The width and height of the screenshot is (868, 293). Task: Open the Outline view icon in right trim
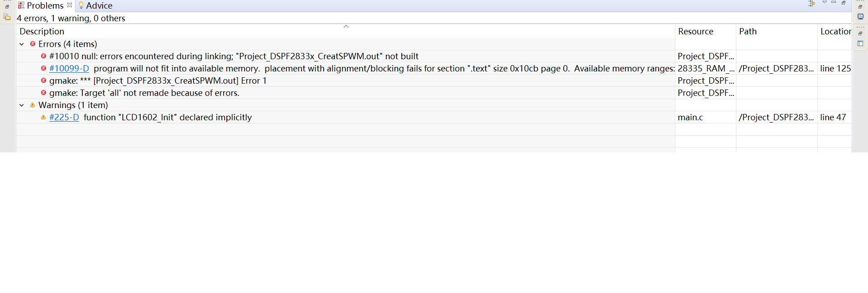pos(860,44)
